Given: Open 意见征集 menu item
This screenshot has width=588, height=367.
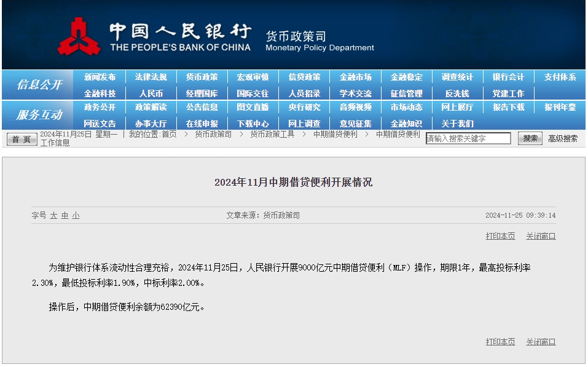Looking at the screenshot, I should coord(355,124).
